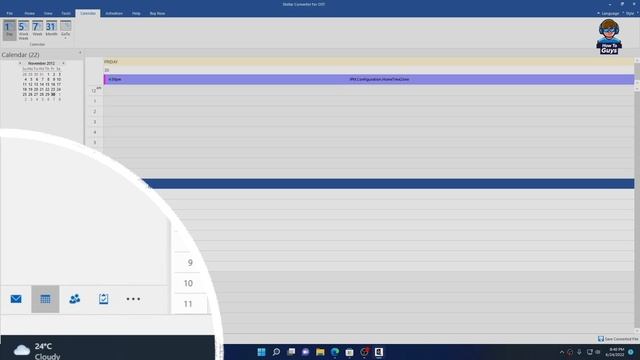This screenshot has width=640, height=360.
Task: Select date 10 in mini calendar
Action: pyautogui.click(x=59, y=80)
